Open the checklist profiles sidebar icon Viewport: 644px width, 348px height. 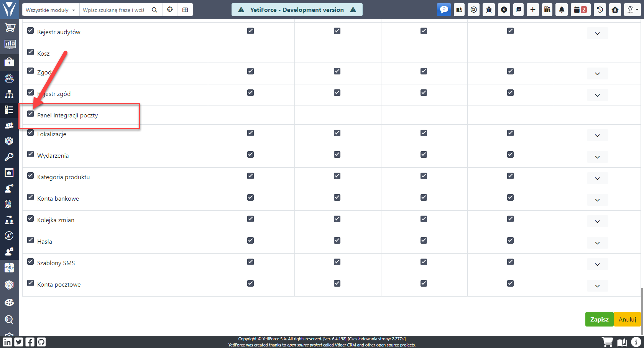[x=9, y=110]
